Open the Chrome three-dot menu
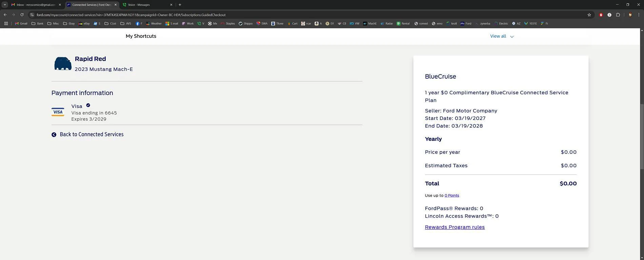This screenshot has height=260, width=644. tap(639, 15)
